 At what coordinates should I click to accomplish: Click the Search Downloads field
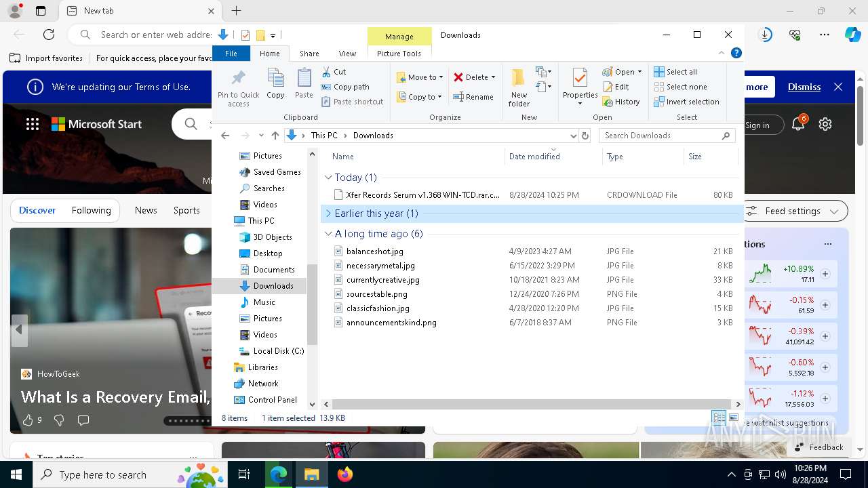coord(667,136)
